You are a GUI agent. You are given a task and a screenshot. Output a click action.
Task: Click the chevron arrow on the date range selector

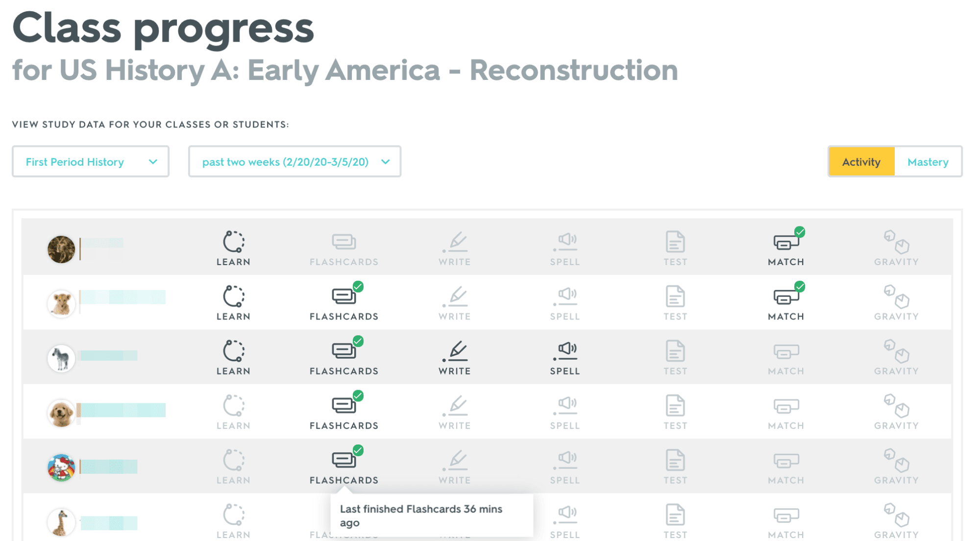click(x=386, y=162)
